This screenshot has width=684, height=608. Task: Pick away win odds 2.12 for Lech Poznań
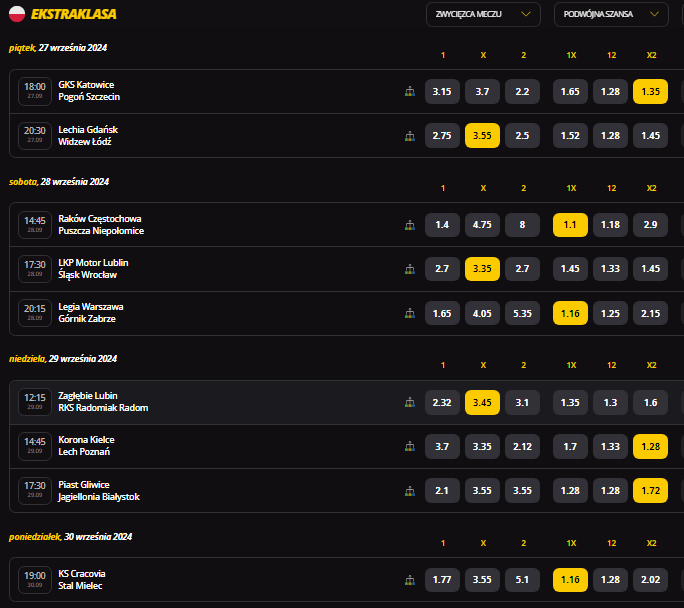(x=522, y=446)
